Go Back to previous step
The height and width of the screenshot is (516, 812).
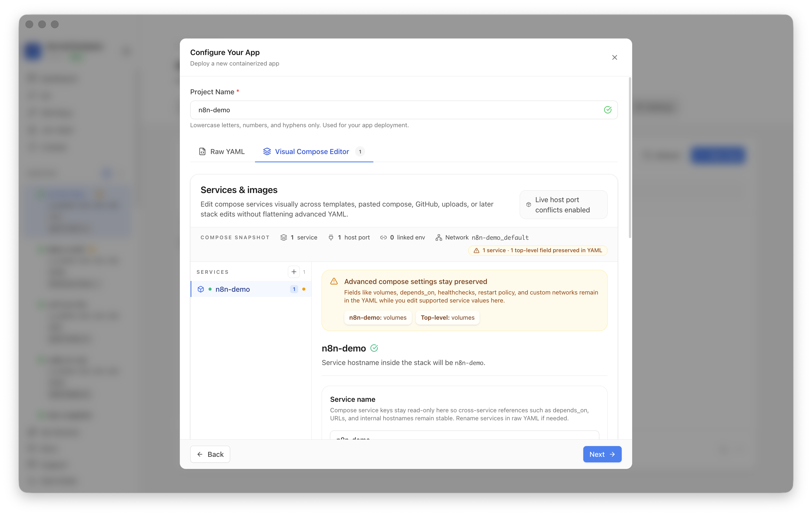pyautogui.click(x=210, y=454)
